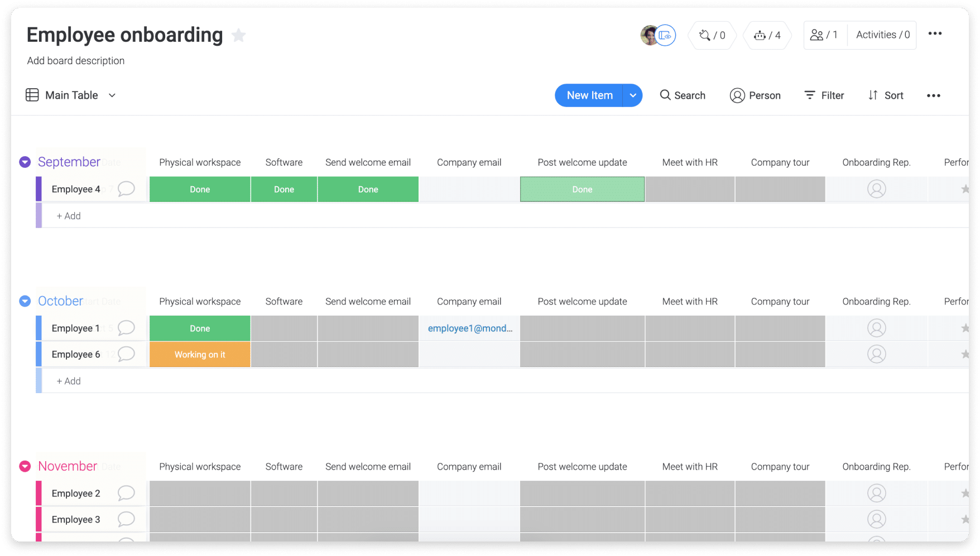
Task: Create an item with New Item button
Action: click(x=589, y=95)
